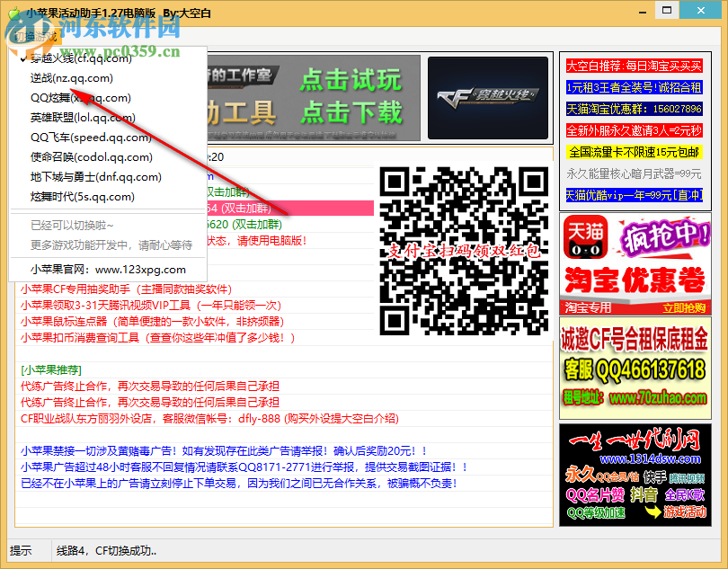Click www.1314dsw.com link in black banner
This screenshot has height=569, width=728.
click(x=650, y=459)
